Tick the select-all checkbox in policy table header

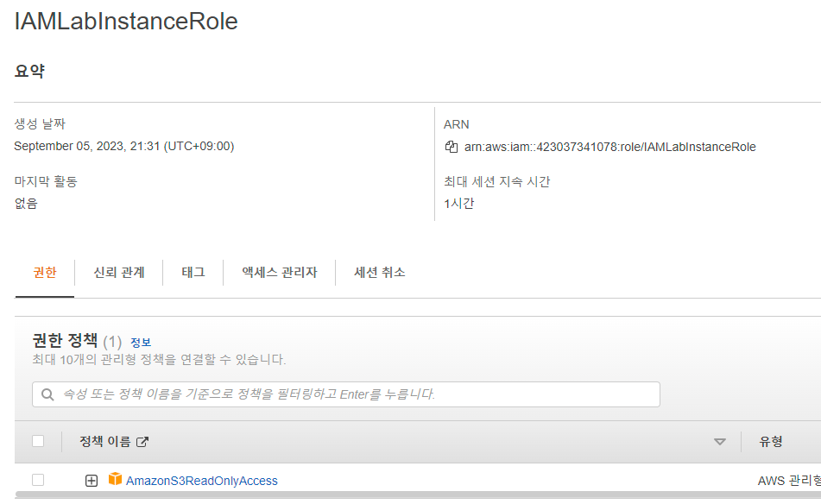pos(38,441)
